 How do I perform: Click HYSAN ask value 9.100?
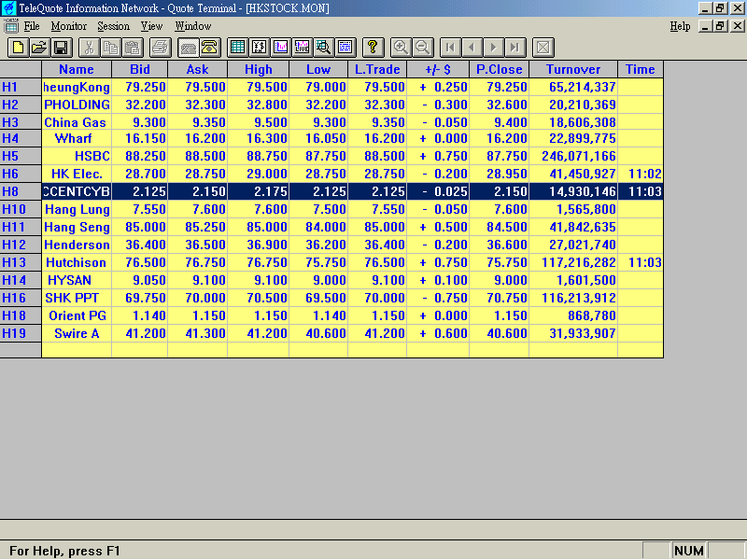[198, 281]
